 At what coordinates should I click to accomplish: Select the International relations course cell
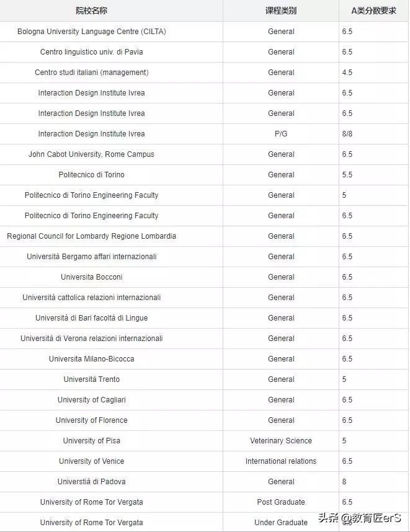281,461
